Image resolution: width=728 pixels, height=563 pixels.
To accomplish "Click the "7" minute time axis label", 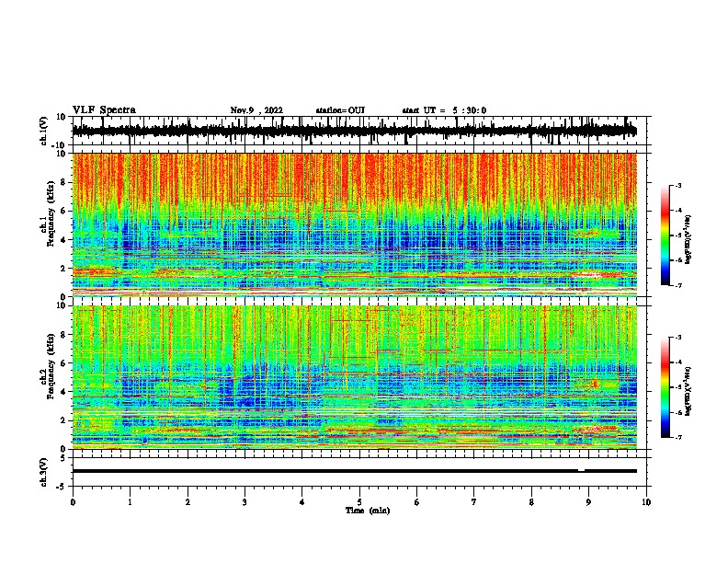I will pyautogui.click(x=474, y=502).
